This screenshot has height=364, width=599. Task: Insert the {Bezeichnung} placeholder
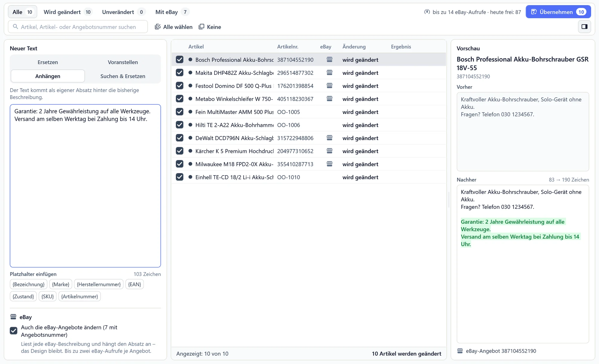pos(28,284)
